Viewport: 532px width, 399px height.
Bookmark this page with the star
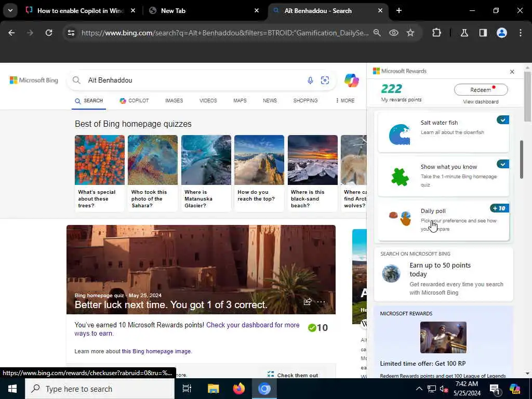pos(410,33)
